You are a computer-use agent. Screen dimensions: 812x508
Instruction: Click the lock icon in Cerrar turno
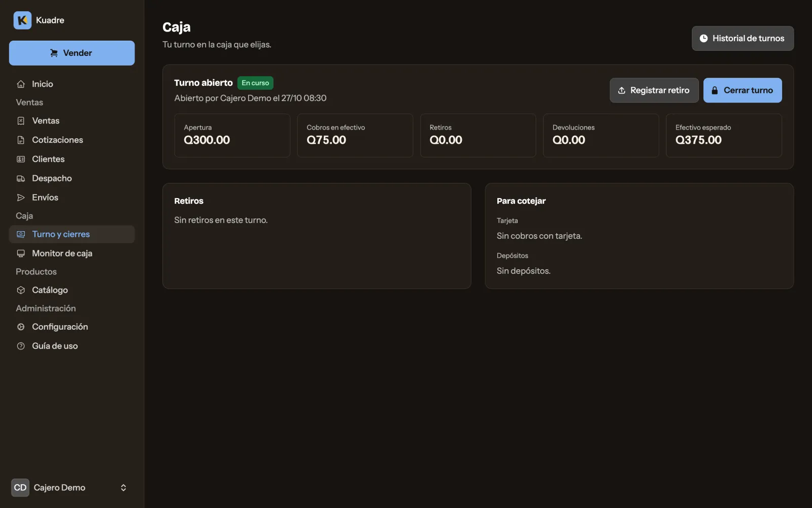click(715, 90)
